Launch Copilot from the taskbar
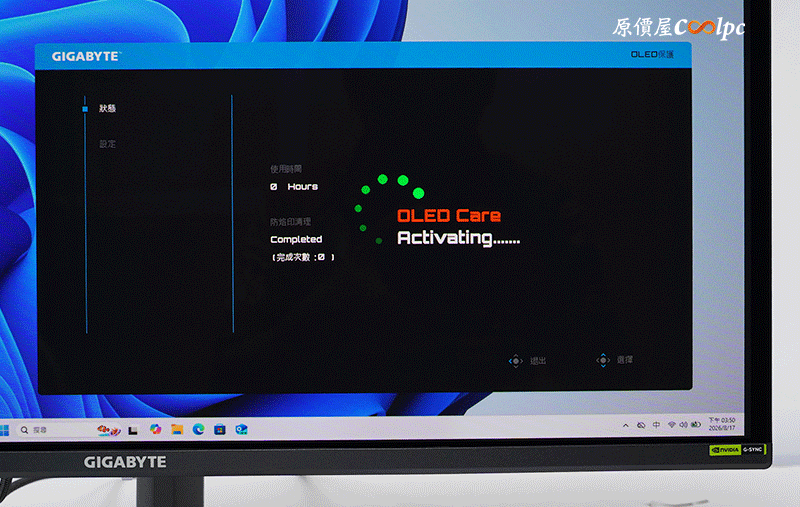The image size is (800, 507). pyautogui.click(x=156, y=429)
